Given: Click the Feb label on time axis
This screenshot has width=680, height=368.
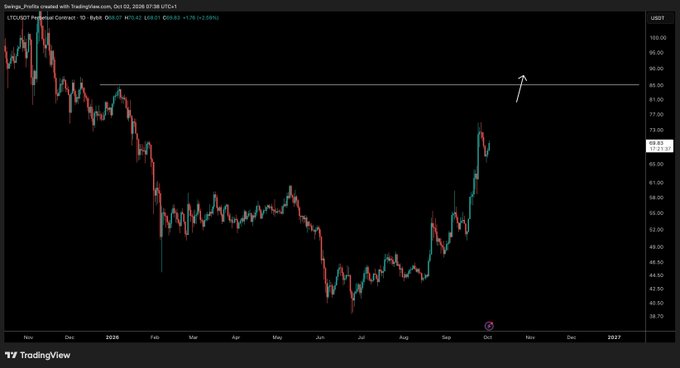Looking at the screenshot, I should coord(155,337).
